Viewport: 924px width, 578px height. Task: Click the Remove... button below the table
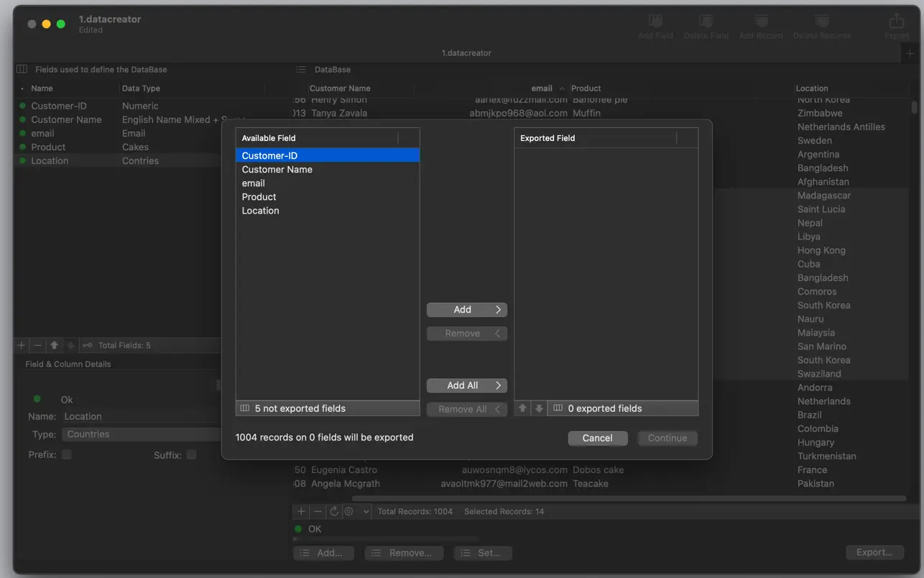[404, 553]
